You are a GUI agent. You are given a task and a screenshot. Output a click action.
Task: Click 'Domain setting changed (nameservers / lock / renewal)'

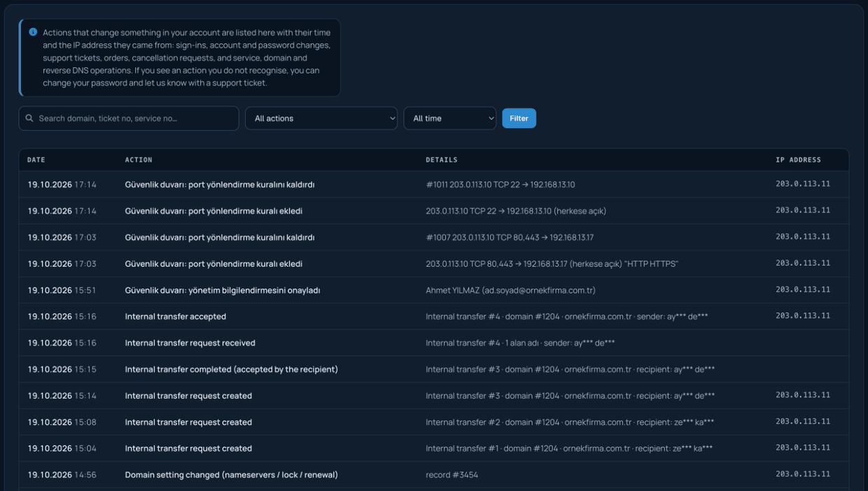(232, 475)
